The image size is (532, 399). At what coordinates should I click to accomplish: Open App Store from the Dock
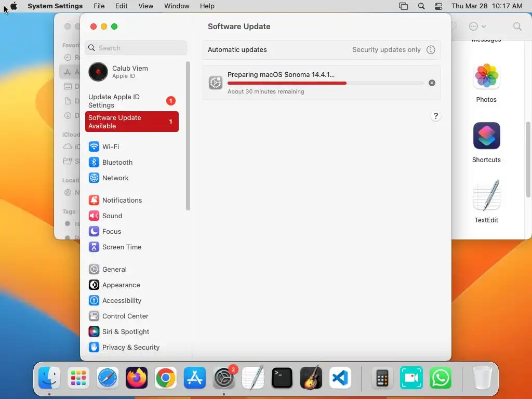click(195, 378)
